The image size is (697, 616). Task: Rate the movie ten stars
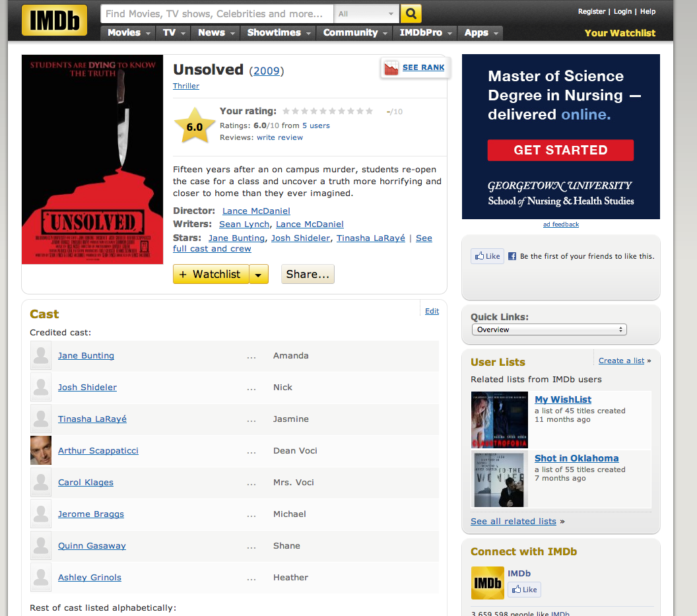369,111
